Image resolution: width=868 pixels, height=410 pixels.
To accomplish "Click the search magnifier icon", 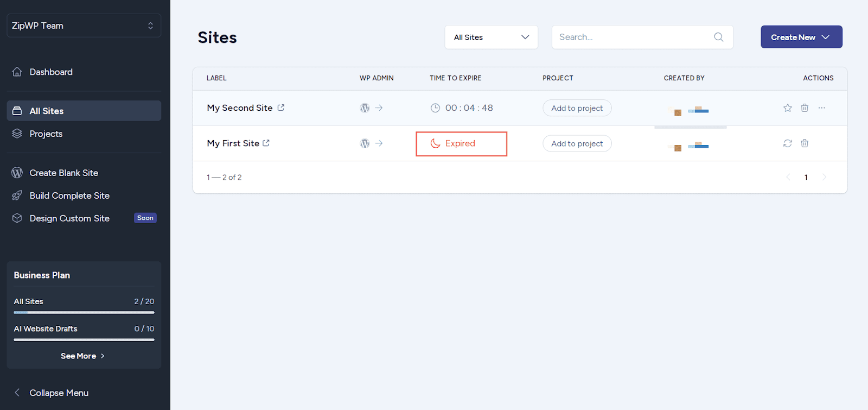I will 718,37.
